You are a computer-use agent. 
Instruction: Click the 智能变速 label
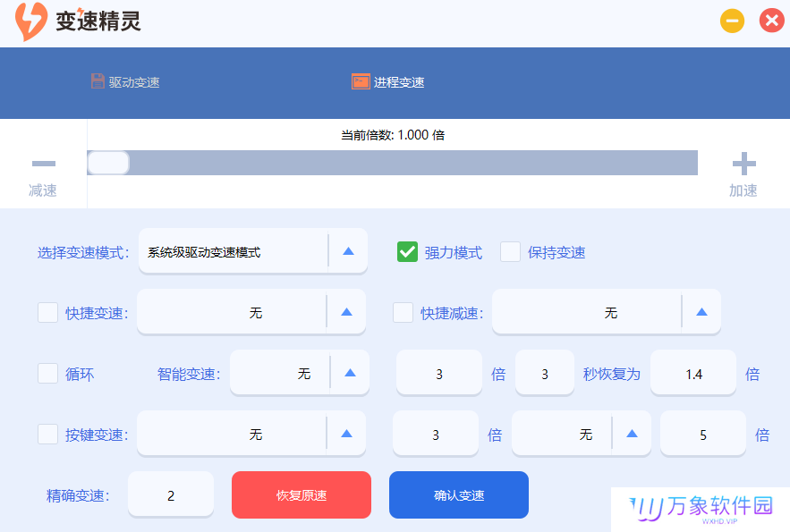[x=189, y=374]
